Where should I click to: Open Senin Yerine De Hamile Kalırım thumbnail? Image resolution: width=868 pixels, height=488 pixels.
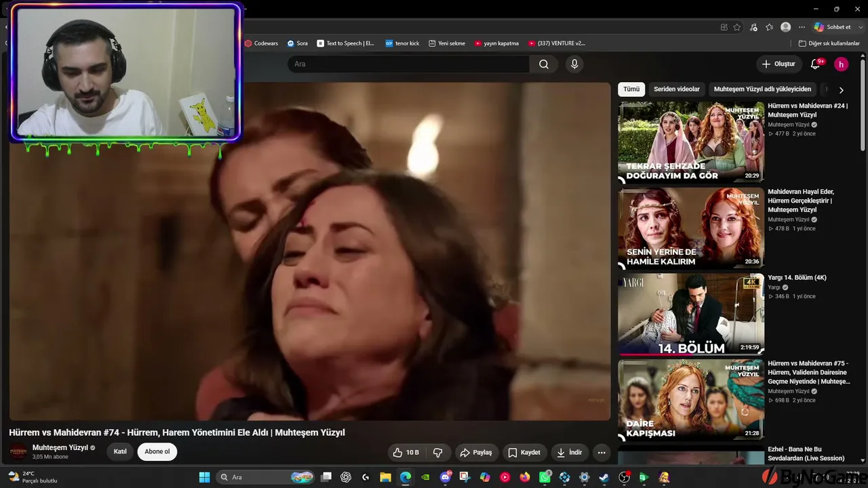tap(691, 228)
